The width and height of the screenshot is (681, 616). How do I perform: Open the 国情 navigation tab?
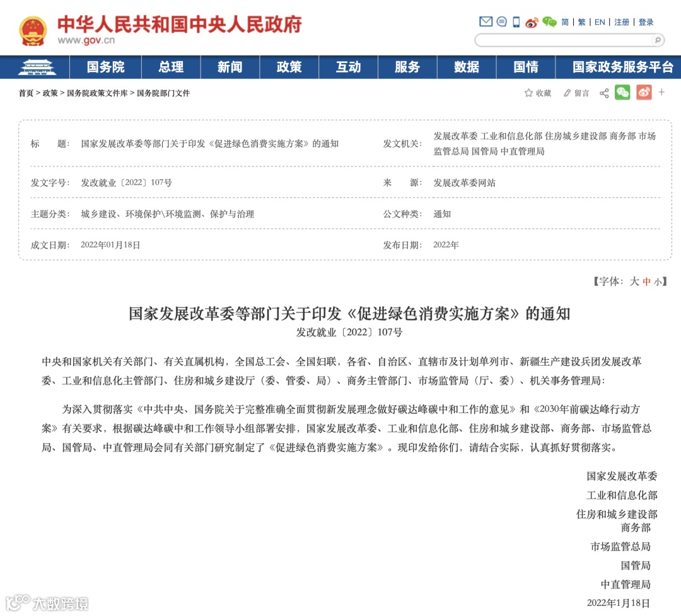(525, 67)
